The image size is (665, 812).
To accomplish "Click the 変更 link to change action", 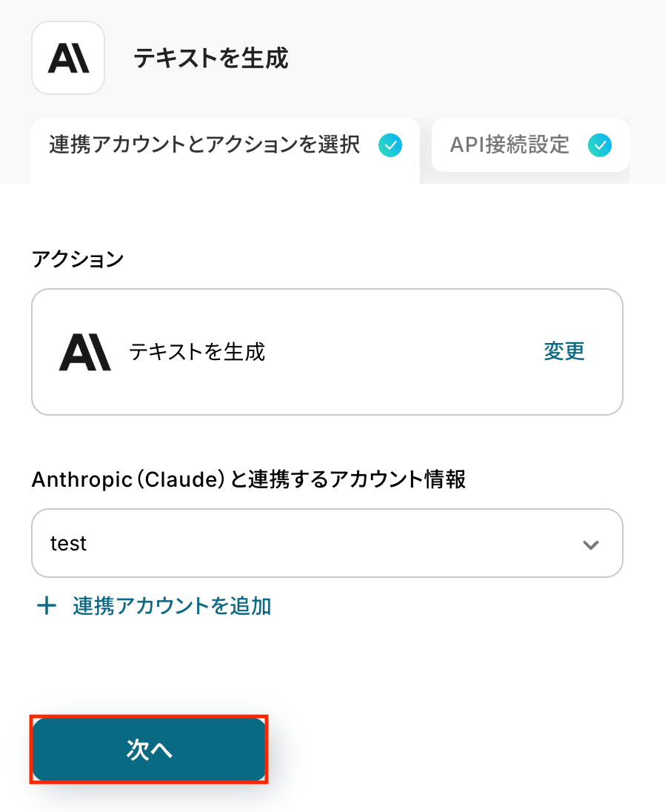I will [564, 351].
